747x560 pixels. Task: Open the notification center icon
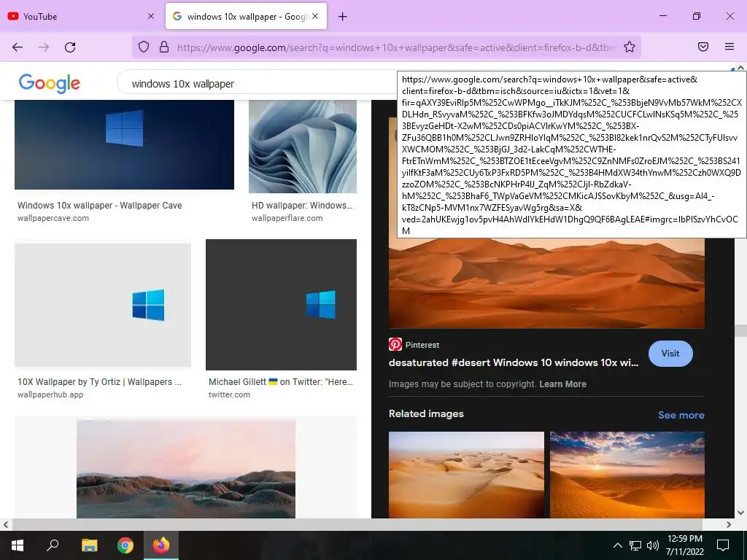(723, 545)
